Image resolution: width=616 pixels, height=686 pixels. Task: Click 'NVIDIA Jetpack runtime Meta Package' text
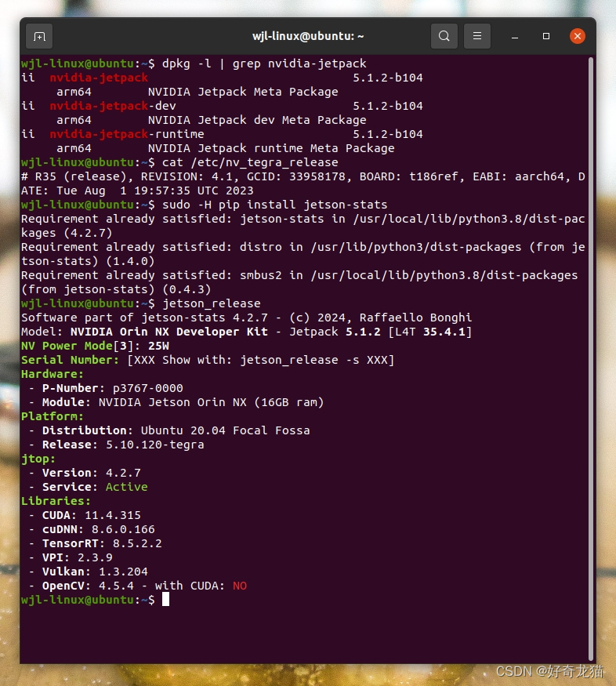click(271, 148)
